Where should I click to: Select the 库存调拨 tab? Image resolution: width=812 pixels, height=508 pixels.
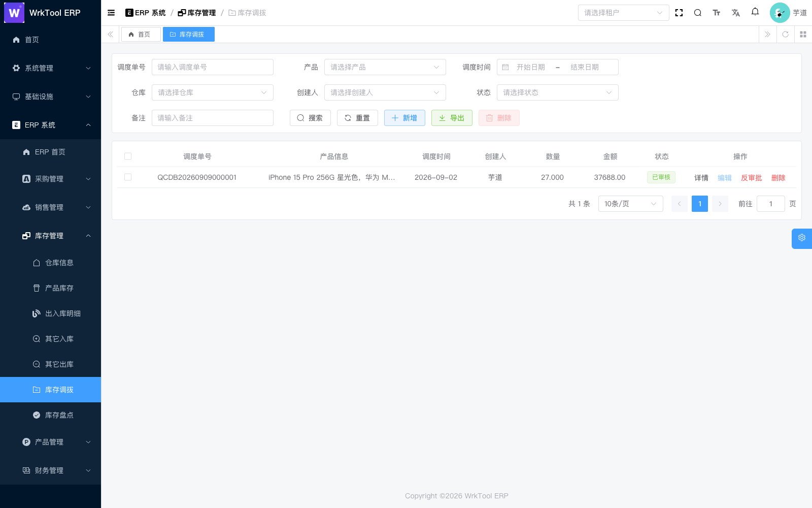188,34
